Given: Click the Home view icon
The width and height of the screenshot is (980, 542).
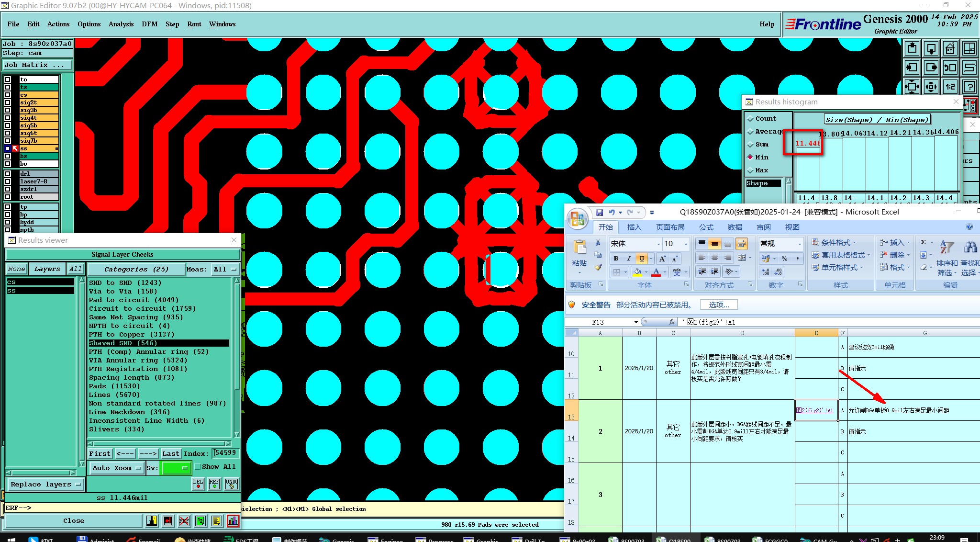Looking at the screenshot, I should (950, 48).
